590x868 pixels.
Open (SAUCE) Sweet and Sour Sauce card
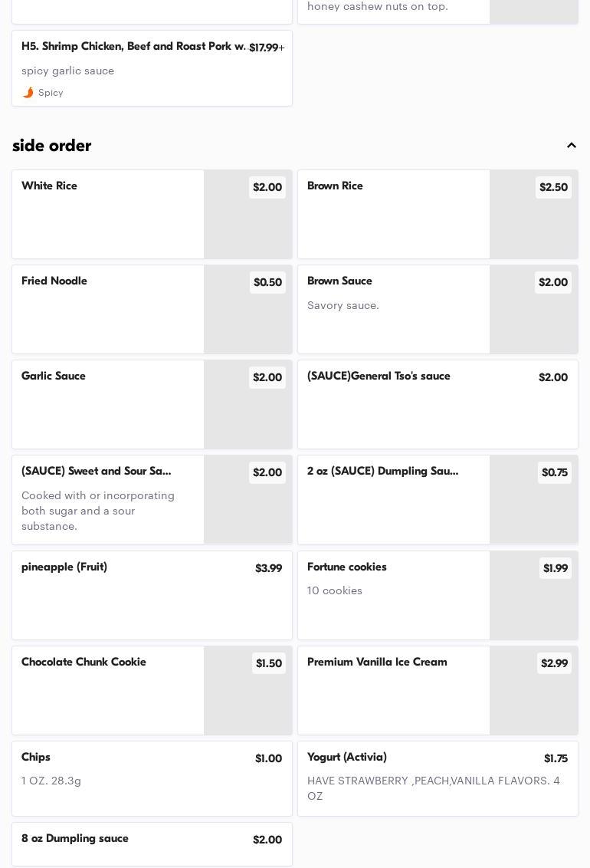coord(152,500)
